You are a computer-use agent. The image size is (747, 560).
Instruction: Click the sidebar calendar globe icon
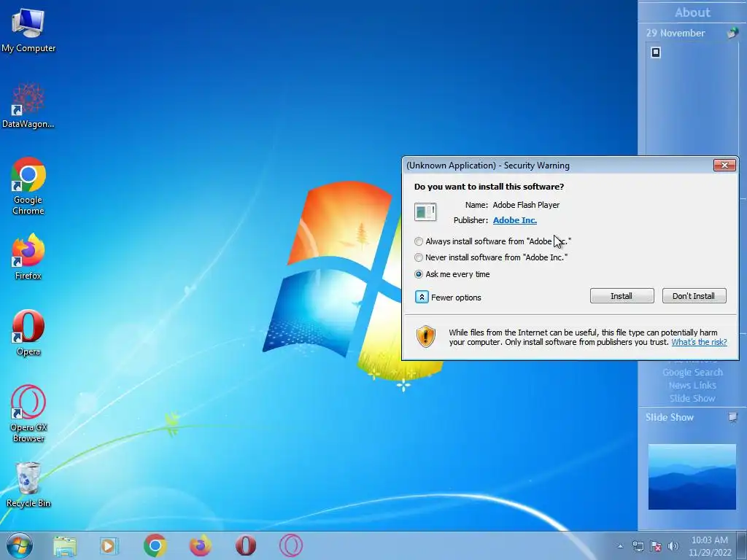(732, 33)
